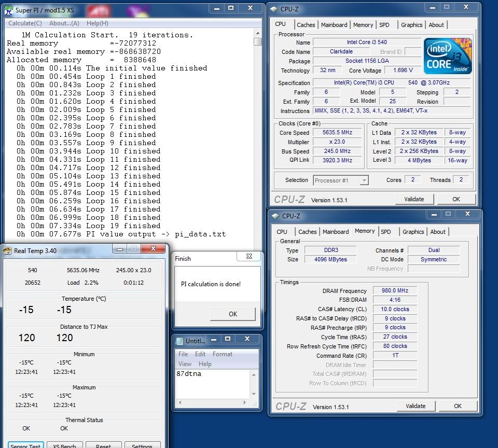Open Real Temp Settings button
The image size is (498, 448).
click(142, 444)
